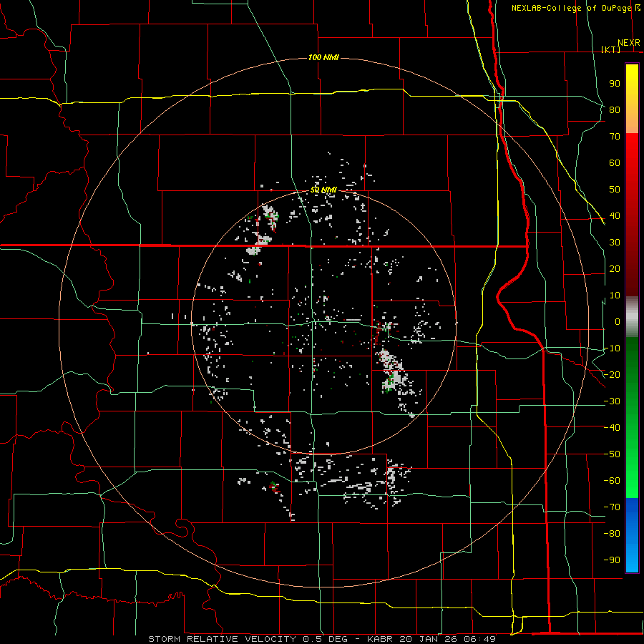
Task: Click the -80 value on the velocity scale
Action: click(x=612, y=534)
